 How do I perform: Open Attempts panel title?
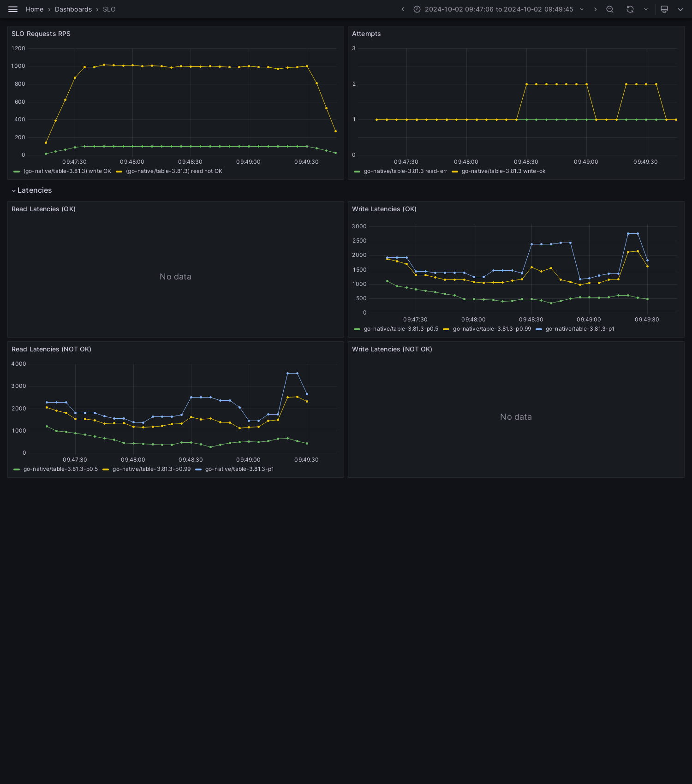366,34
